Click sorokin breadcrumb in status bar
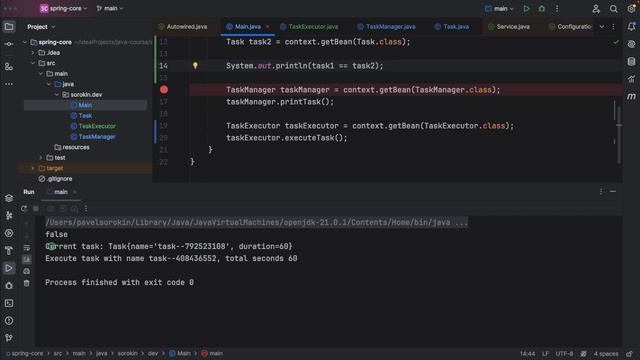This screenshot has height=360, width=640. (x=127, y=353)
